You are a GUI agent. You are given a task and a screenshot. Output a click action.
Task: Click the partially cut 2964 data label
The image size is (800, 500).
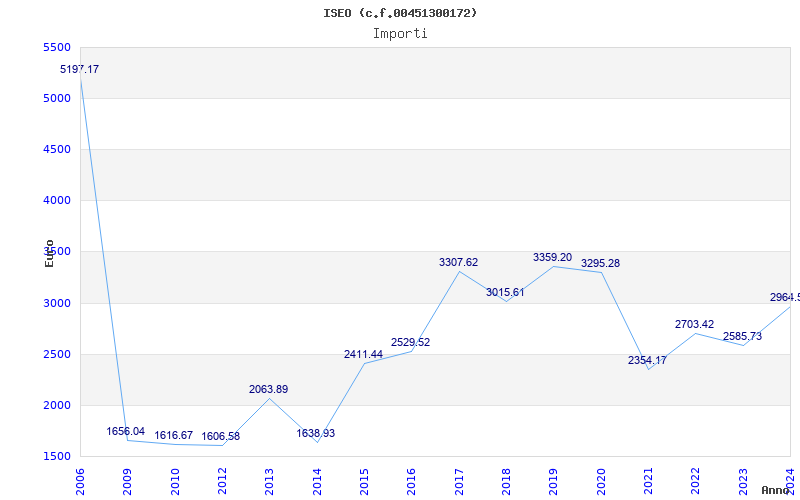pyautogui.click(x=785, y=297)
